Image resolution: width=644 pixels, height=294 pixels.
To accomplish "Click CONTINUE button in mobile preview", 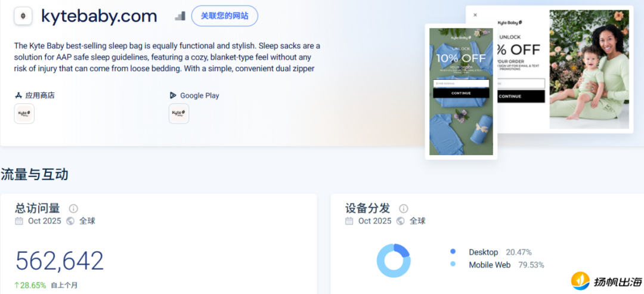I will 461,93.
